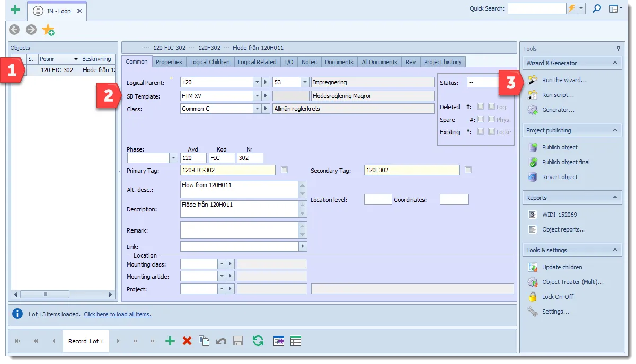Open the Logical Children tab
This screenshot has height=364, width=636.
pos(210,62)
